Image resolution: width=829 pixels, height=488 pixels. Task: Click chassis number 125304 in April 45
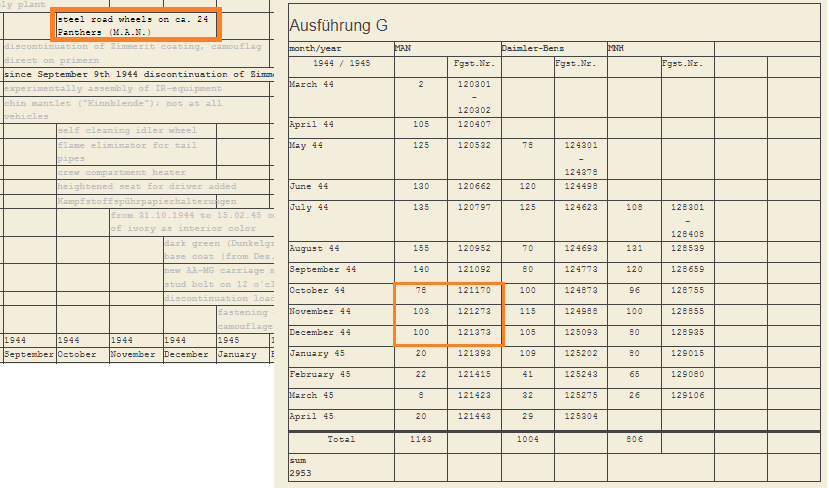coord(581,417)
